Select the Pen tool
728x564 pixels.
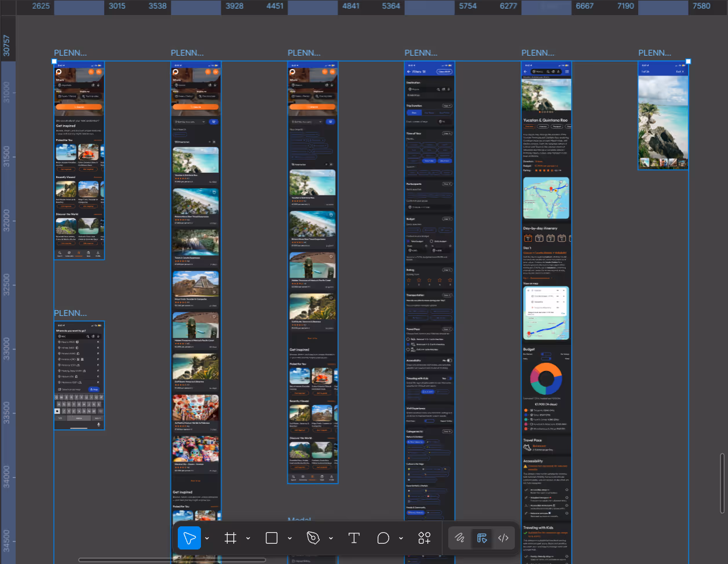click(313, 538)
